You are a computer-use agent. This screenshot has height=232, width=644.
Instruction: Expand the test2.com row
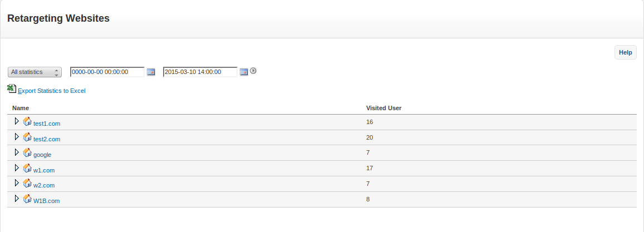coord(17,137)
